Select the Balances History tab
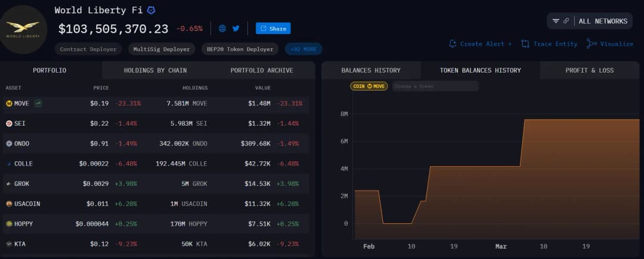 (x=370, y=70)
